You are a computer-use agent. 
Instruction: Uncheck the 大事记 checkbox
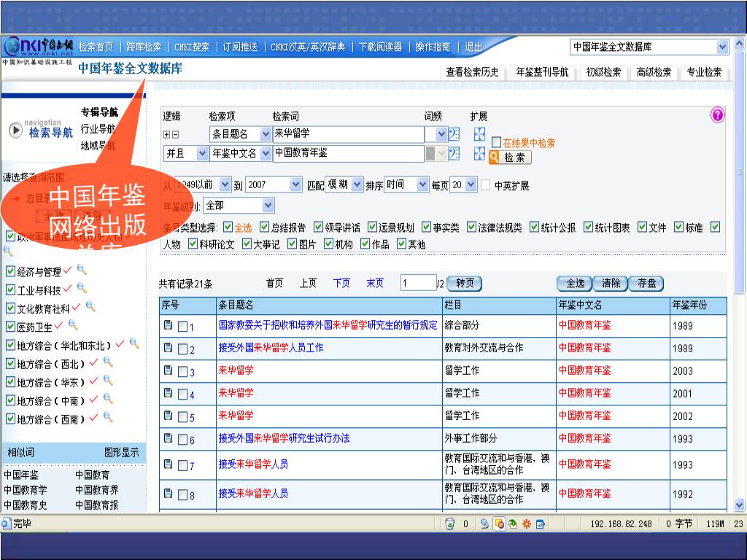coord(247,244)
